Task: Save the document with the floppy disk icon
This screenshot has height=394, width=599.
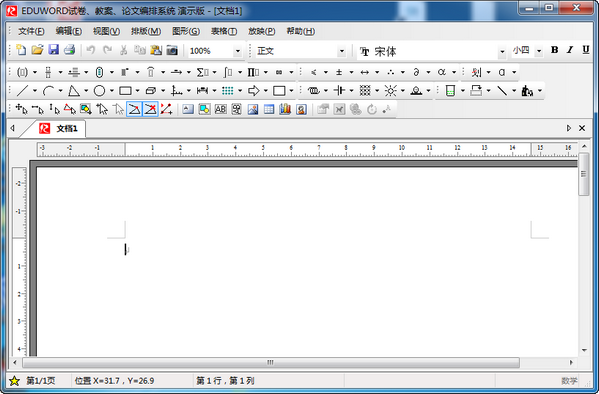Action: (53, 50)
